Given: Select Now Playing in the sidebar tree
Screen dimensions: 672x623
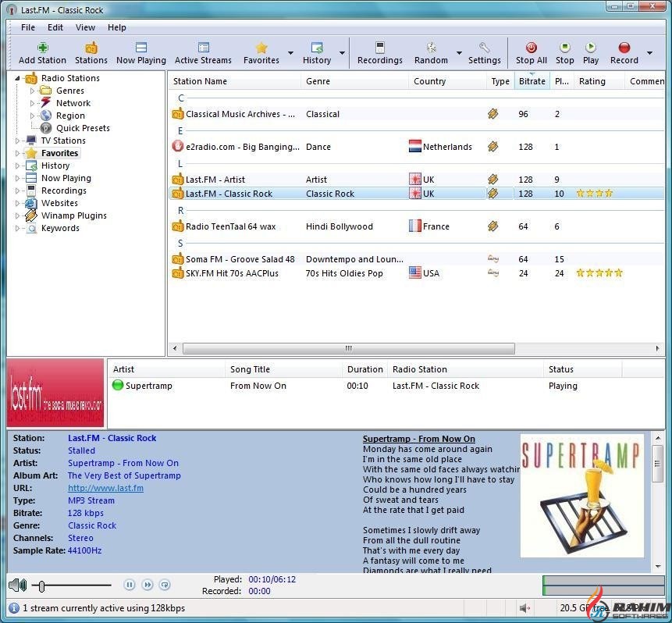Looking at the screenshot, I should (x=66, y=178).
